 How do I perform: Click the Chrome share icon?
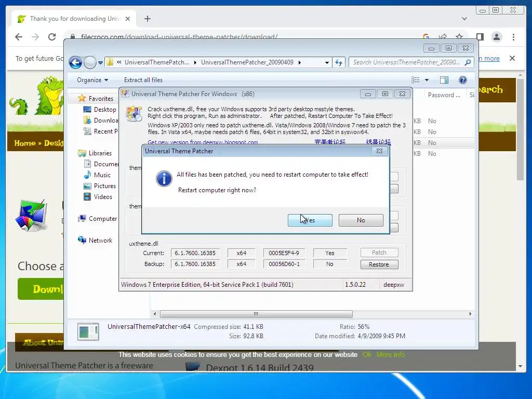[x=443, y=37]
